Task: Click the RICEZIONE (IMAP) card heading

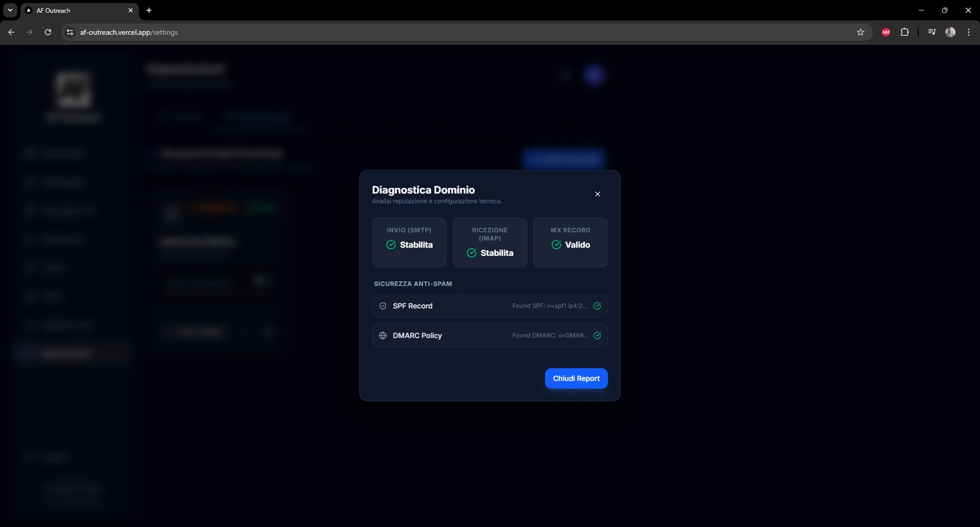Action: (x=490, y=234)
